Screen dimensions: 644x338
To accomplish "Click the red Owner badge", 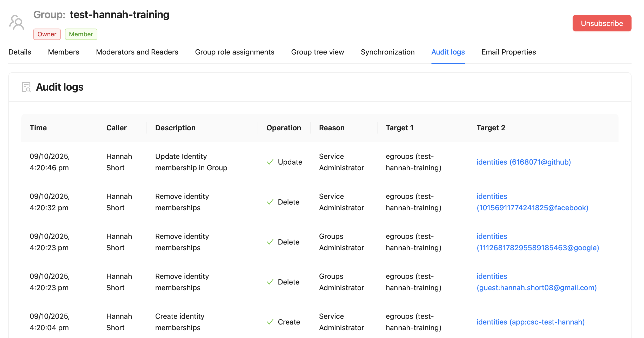I will click(x=47, y=34).
